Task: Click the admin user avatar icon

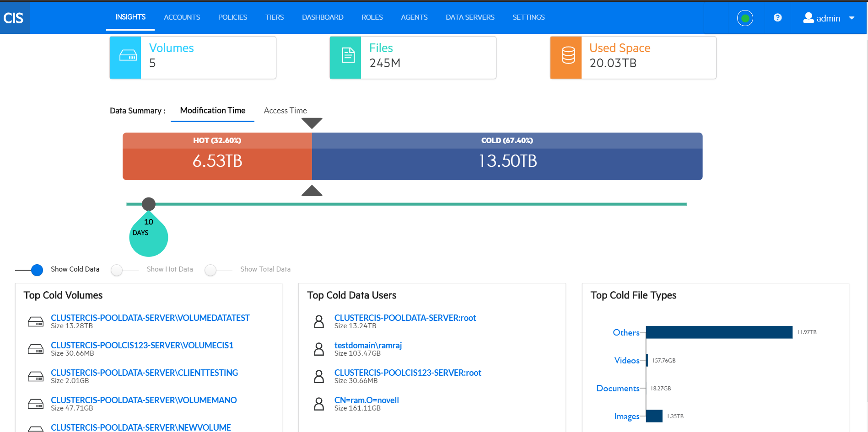Action: pos(809,18)
